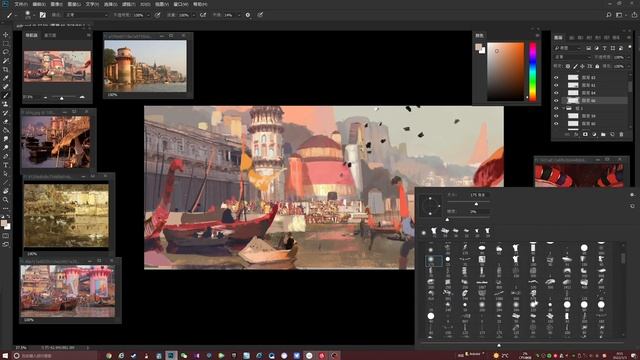Viewport: 640px width, 360px height.
Task: Open the flow value dropdown
Action: tap(193, 15)
